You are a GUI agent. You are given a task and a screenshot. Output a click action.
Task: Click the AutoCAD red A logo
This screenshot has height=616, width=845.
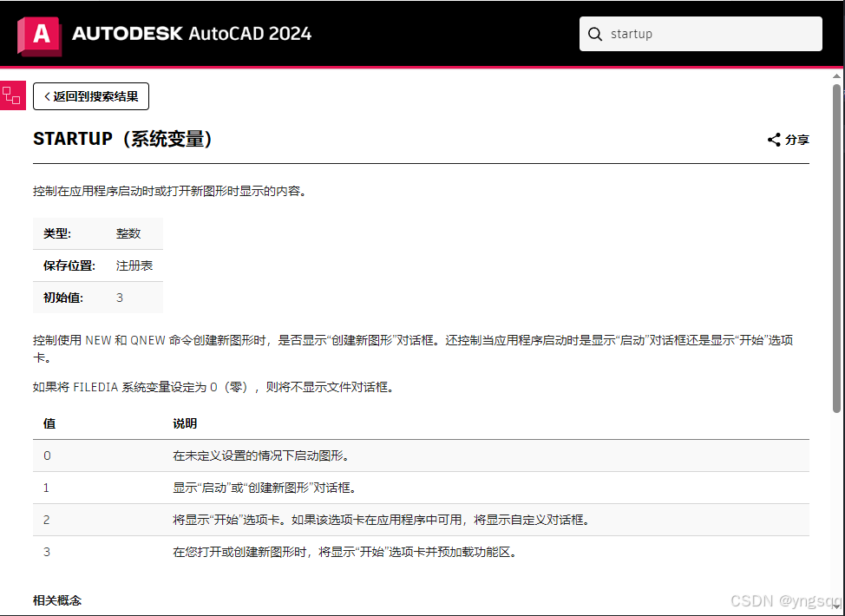(39, 36)
